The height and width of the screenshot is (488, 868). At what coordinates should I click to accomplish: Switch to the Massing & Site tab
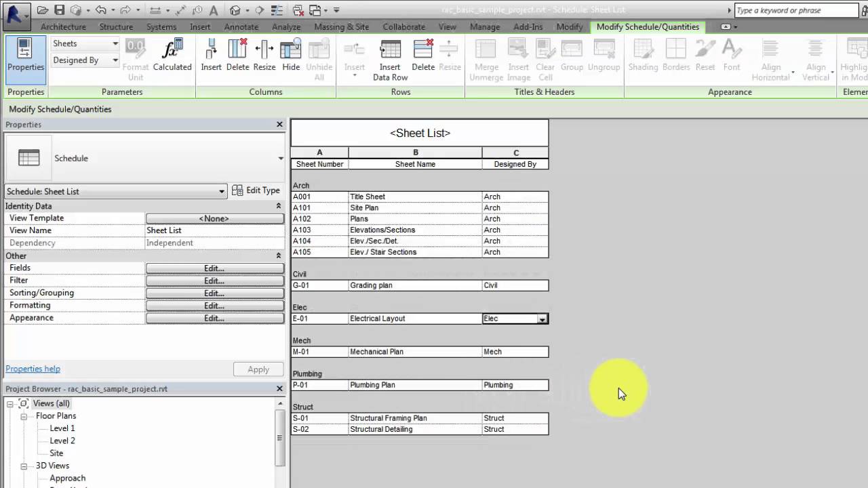point(342,26)
